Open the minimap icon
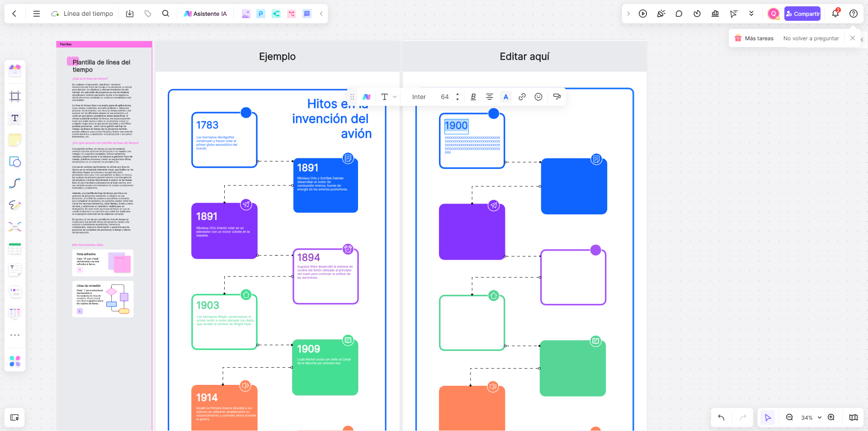Image resolution: width=868 pixels, height=431 pixels. pyautogui.click(x=854, y=417)
